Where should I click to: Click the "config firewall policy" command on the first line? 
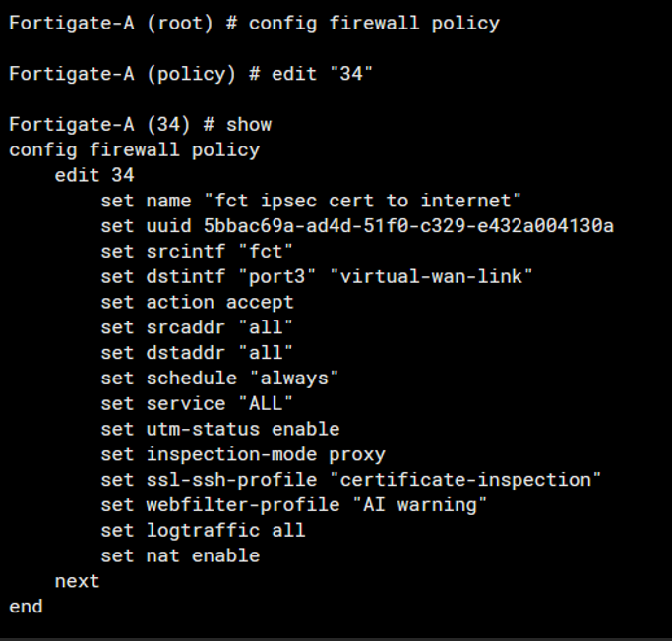(x=374, y=23)
